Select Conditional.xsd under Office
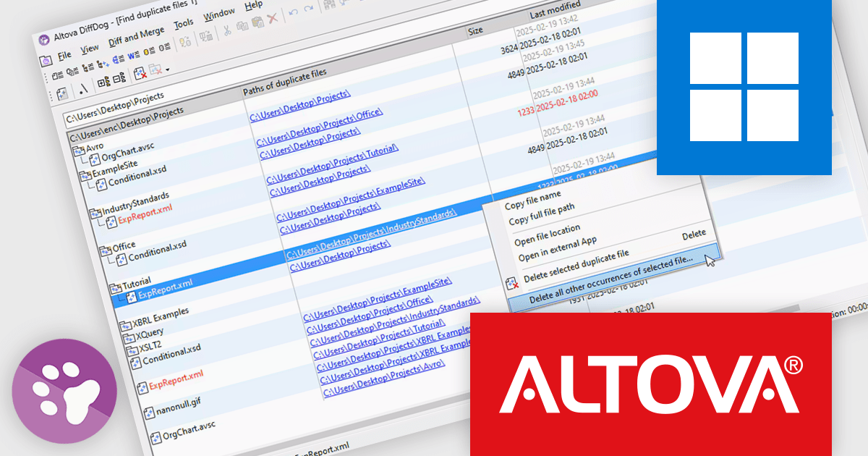This screenshot has height=456, width=868. (x=157, y=250)
